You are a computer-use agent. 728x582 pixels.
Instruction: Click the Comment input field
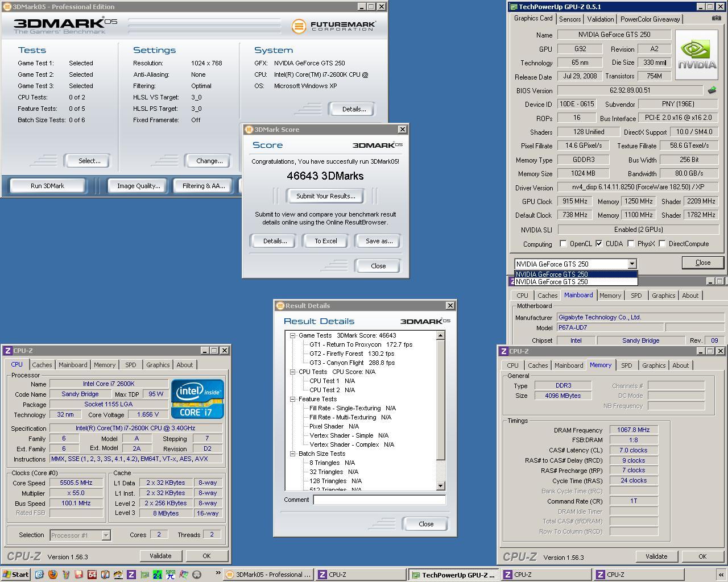coord(379,500)
